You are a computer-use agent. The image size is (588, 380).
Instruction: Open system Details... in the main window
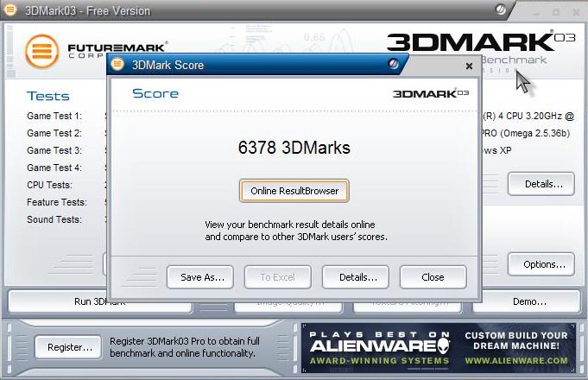[x=541, y=184]
